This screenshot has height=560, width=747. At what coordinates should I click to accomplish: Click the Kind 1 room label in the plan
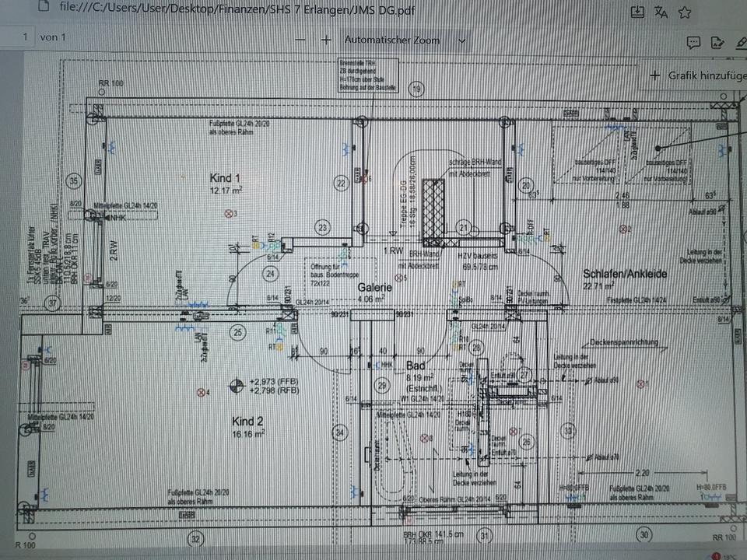tap(226, 178)
